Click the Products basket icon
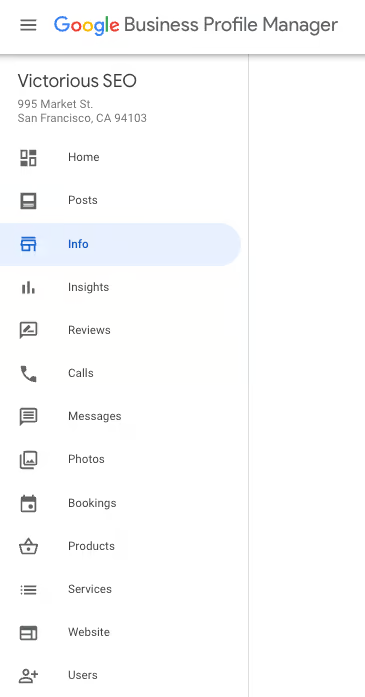 click(x=28, y=546)
